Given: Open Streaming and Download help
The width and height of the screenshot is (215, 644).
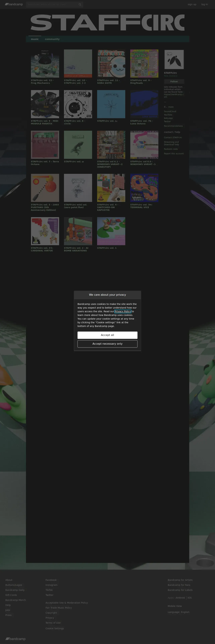Looking at the screenshot, I should [x=172, y=143].
